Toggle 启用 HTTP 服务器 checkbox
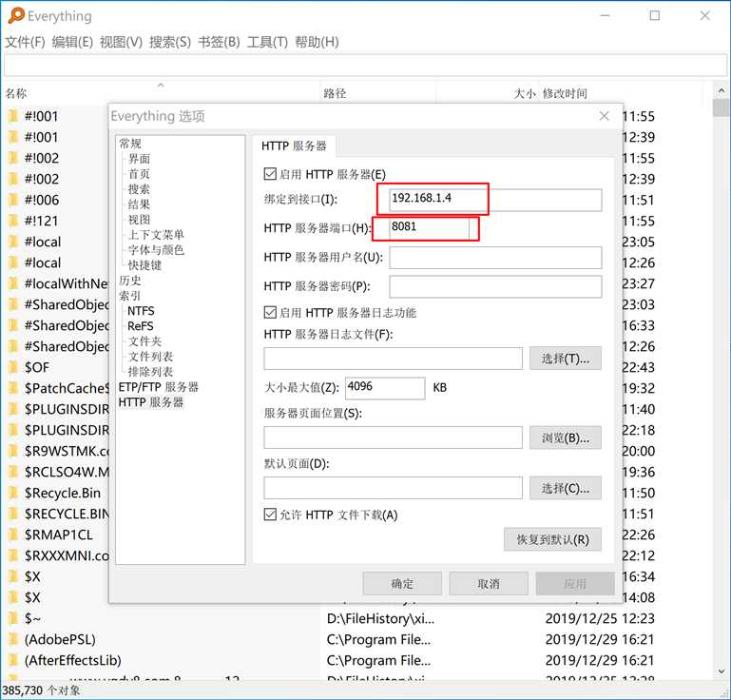Viewport: 731px width, 700px height. point(270,174)
